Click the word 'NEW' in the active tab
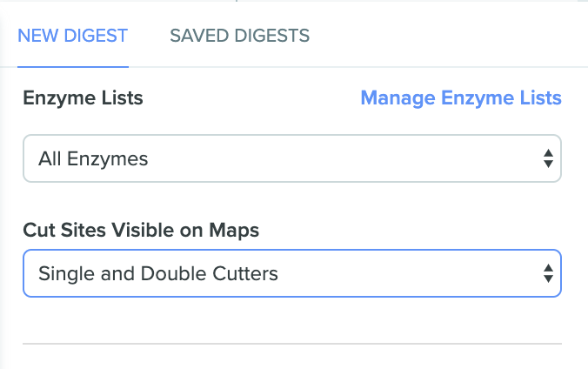This screenshot has height=369, width=588. [x=36, y=36]
